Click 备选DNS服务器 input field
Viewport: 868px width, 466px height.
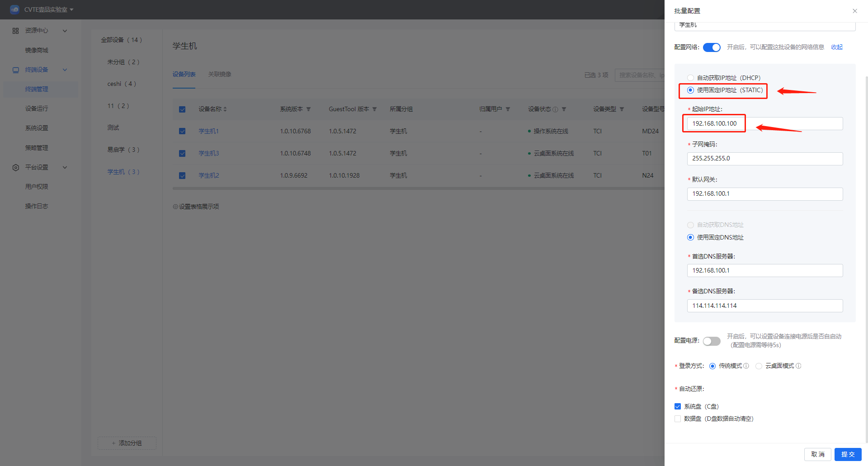765,306
